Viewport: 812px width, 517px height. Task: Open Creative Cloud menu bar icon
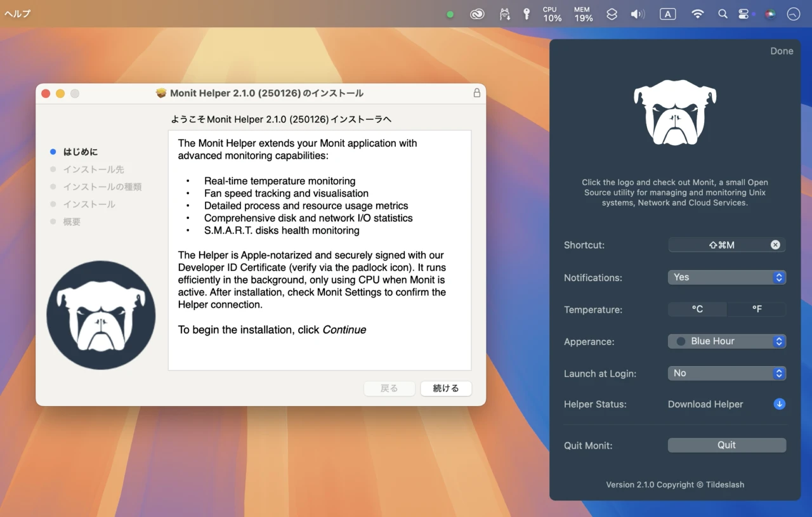pos(477,14)
